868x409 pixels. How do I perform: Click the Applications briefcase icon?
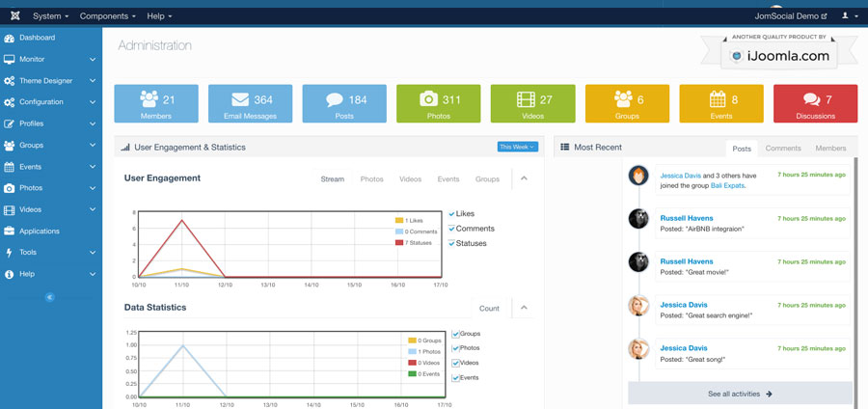[9, 232]
